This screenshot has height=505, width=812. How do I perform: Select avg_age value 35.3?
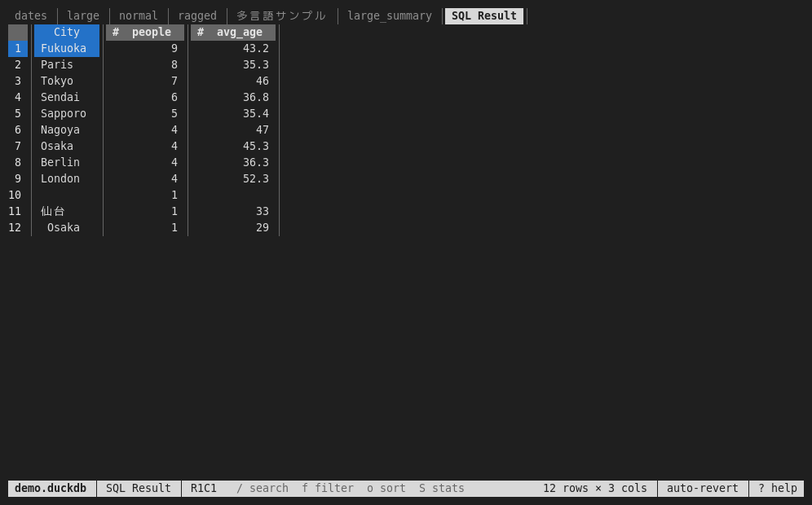pyautogui.click(x=233, y=64)
